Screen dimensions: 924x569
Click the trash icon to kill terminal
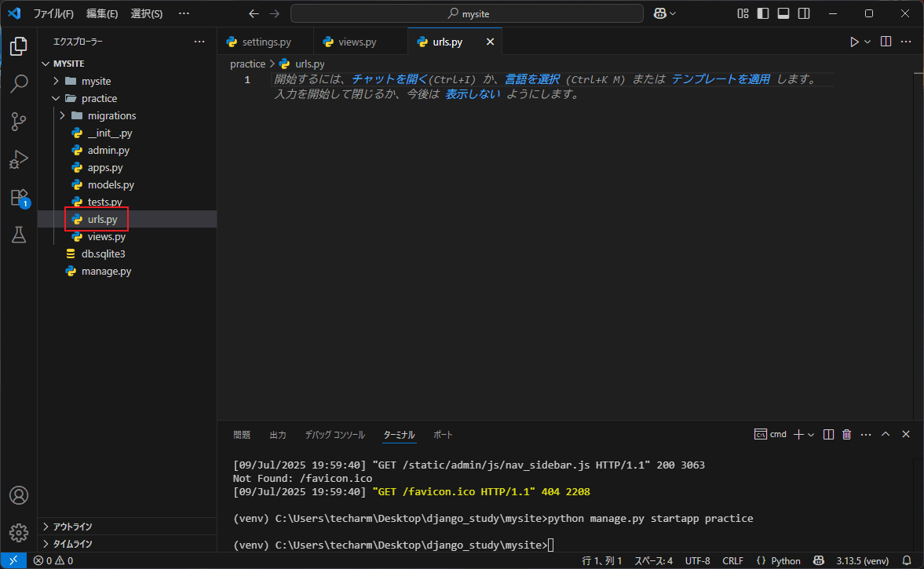tap(847, 434)
